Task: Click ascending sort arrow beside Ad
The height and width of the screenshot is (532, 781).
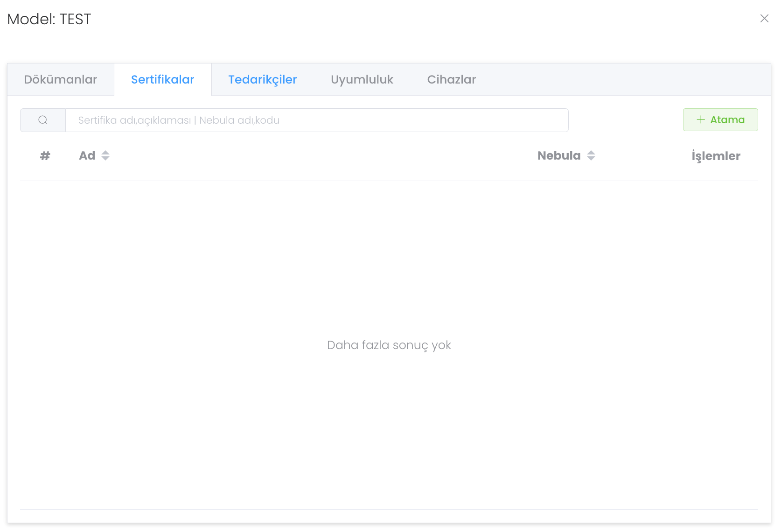Action: (105, 152)
